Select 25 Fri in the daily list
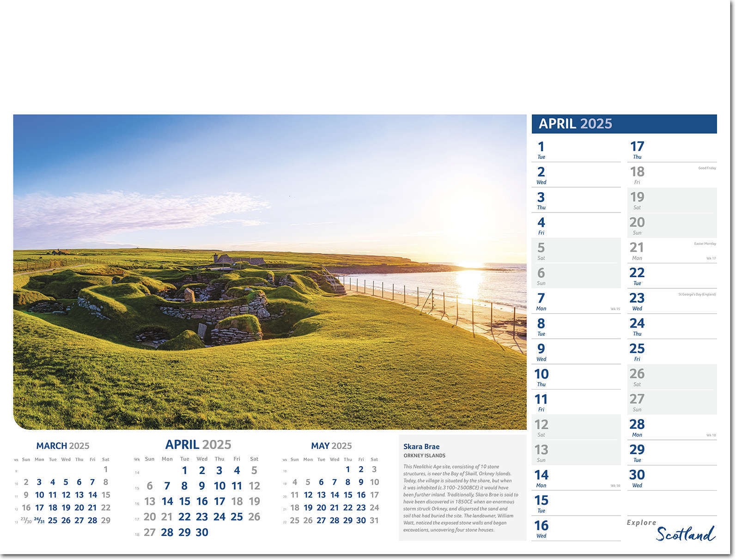This screenshot has height=560, width=736. [672, 352]
